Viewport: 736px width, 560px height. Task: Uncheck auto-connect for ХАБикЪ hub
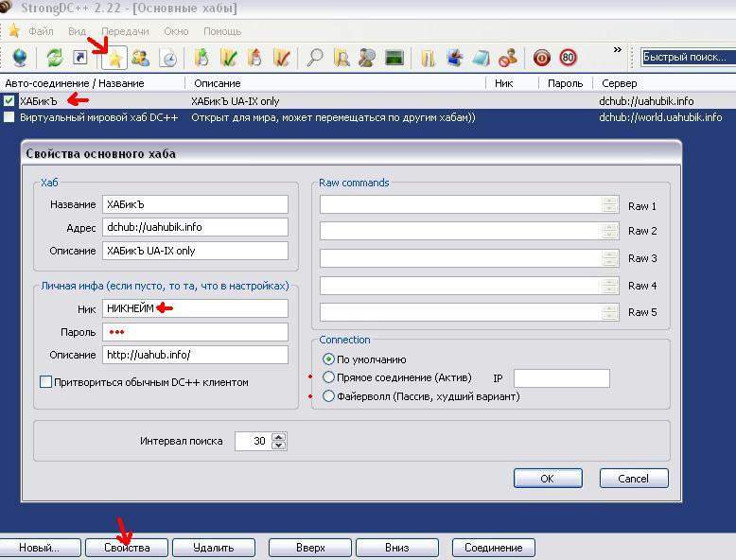click(9, 101)
